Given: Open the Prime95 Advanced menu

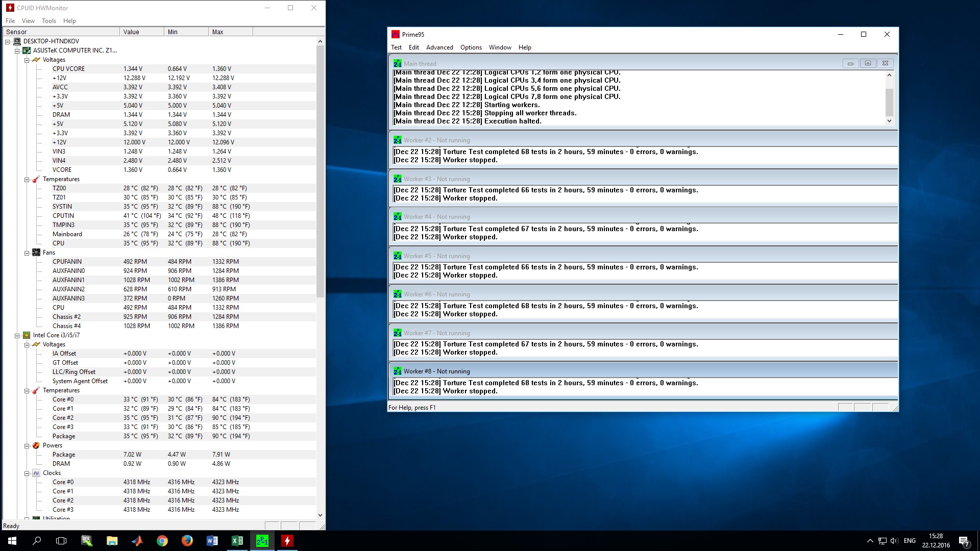Looking at the screenshot, I should pos(439,47).
